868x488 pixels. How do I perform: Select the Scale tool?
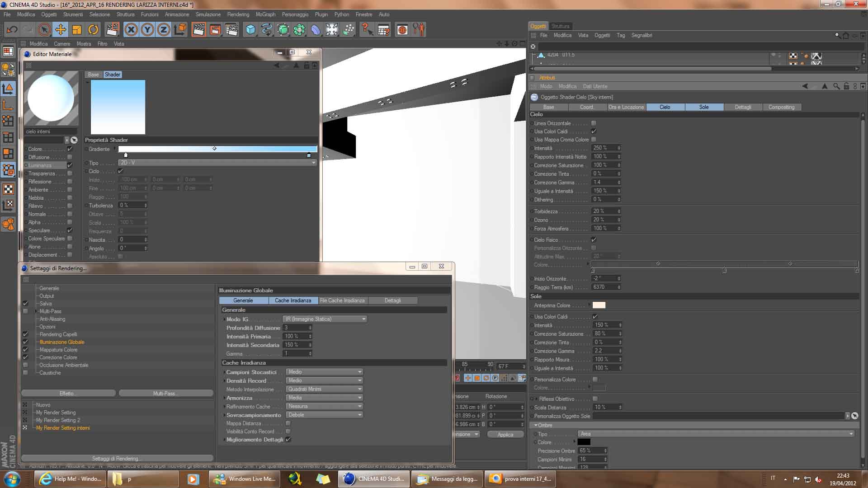[77, 30]
